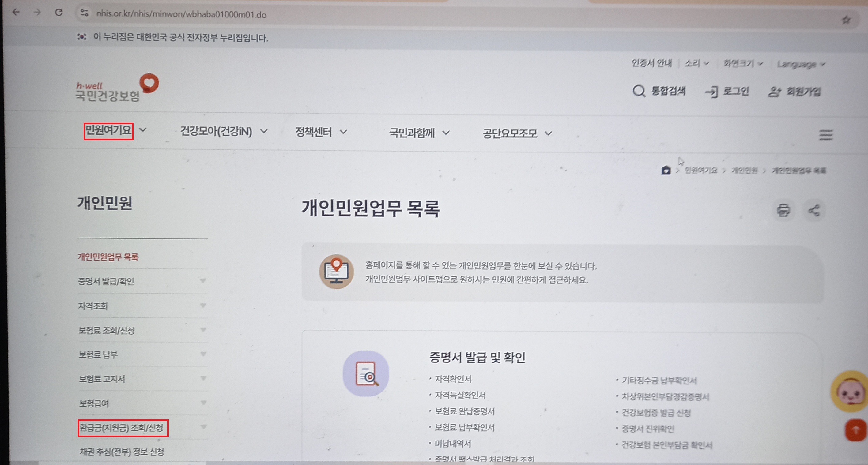Open 증명서 진위확인 link
Viewport: 868px width, 465px height.
[x=647, y=429]
